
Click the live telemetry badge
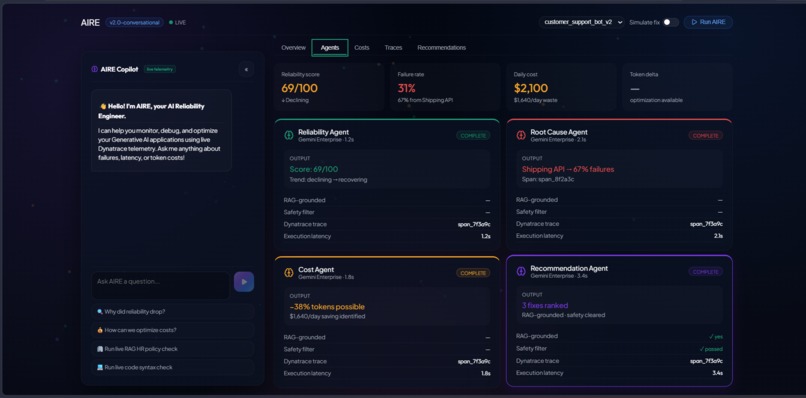160,69
